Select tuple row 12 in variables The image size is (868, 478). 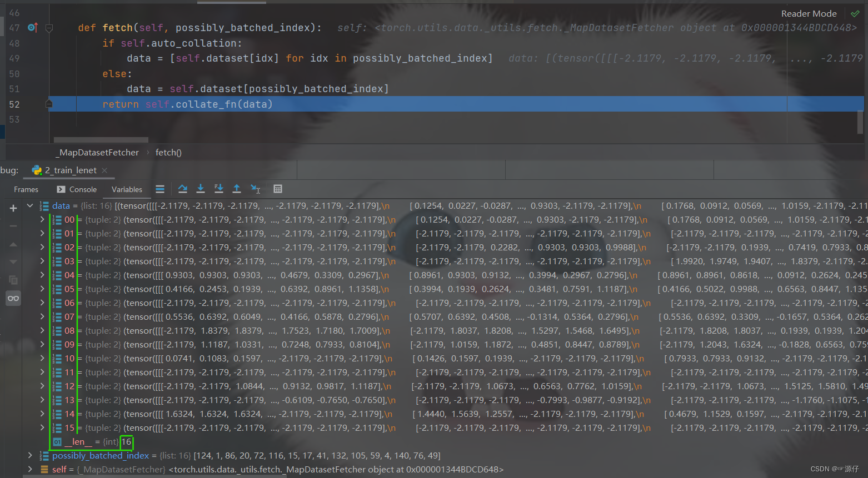tap(445, 386)
